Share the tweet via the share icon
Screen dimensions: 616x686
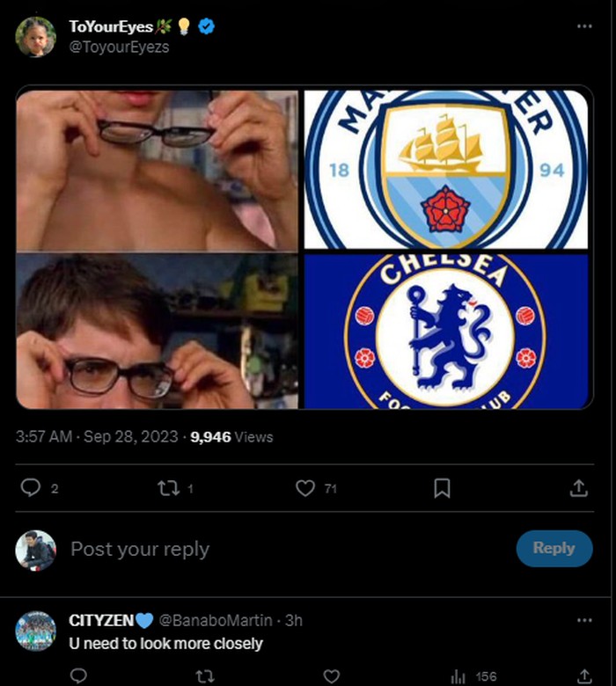578,487
